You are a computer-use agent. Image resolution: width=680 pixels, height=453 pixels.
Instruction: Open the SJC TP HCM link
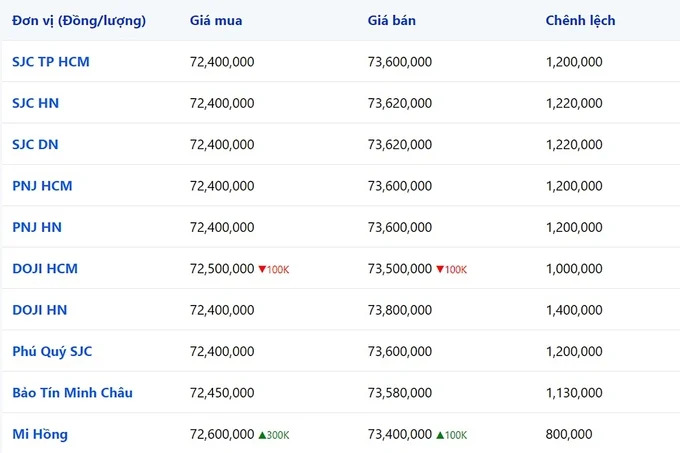click(x=51, y=62)
